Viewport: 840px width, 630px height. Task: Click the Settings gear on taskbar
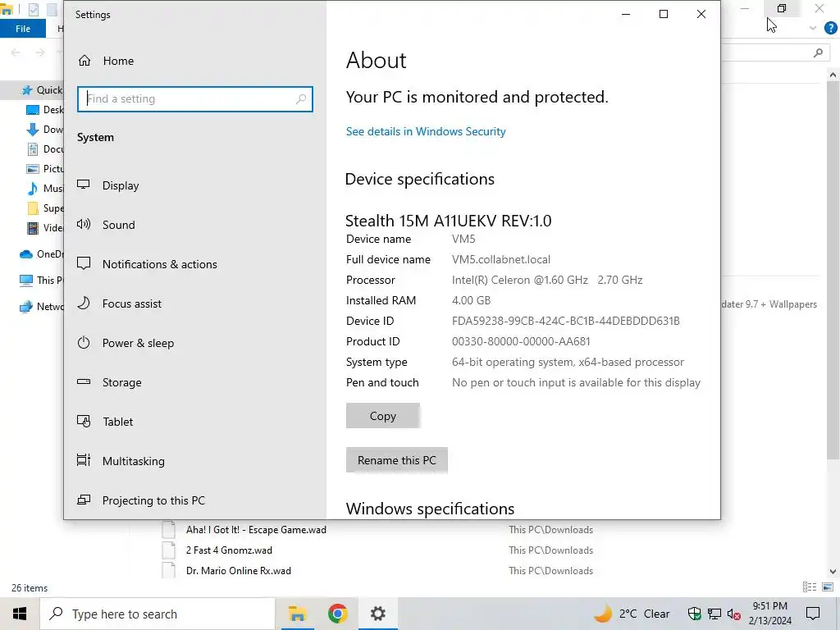[x=378, y=614]
